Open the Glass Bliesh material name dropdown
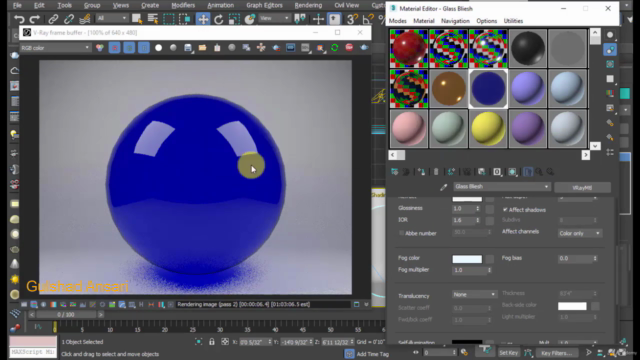Screen dimensions: 640x360 click(x=502, y=187)
